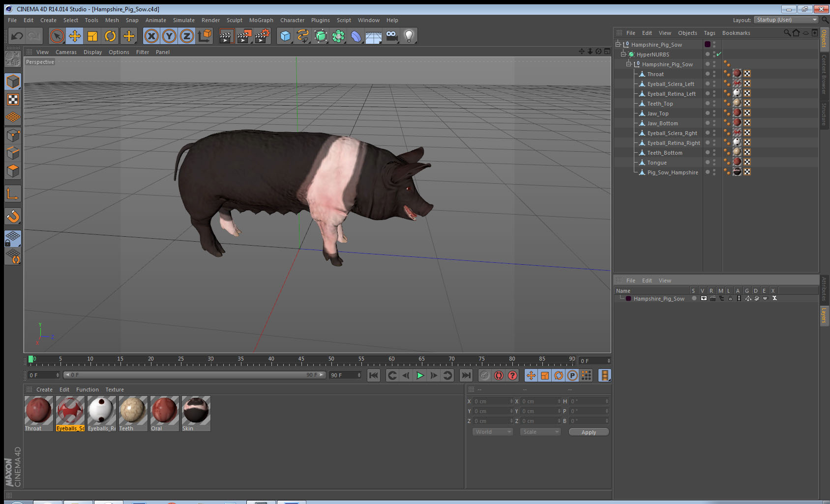
Task: Click Record Active Objects key button
Action: click(x=485, y=375)
